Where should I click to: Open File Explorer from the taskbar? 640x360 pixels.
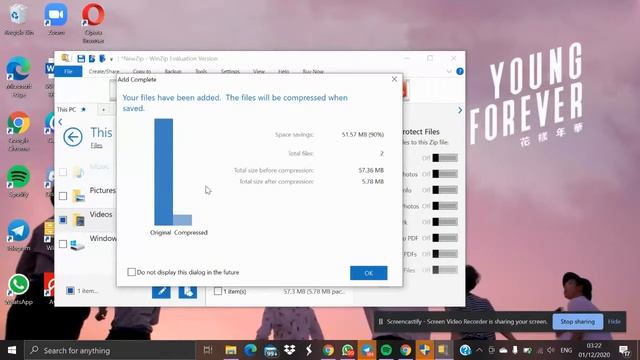(x=231, y=350)
